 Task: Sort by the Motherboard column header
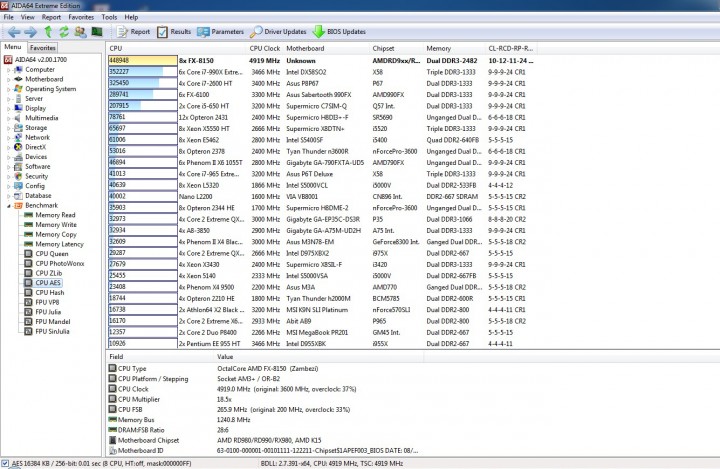pyautogui.click(x=326, y=48)
